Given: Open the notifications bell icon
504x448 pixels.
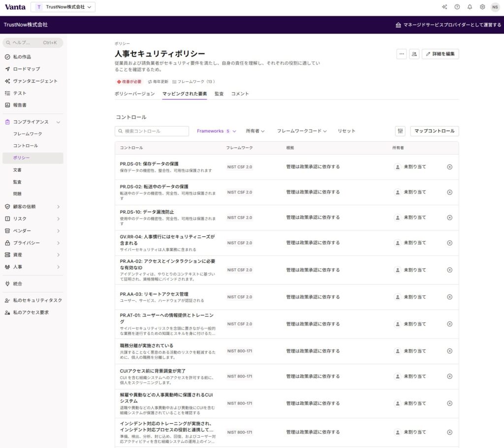Looking at the screenshot, I should pyautogui.click(x=470, y=7).
